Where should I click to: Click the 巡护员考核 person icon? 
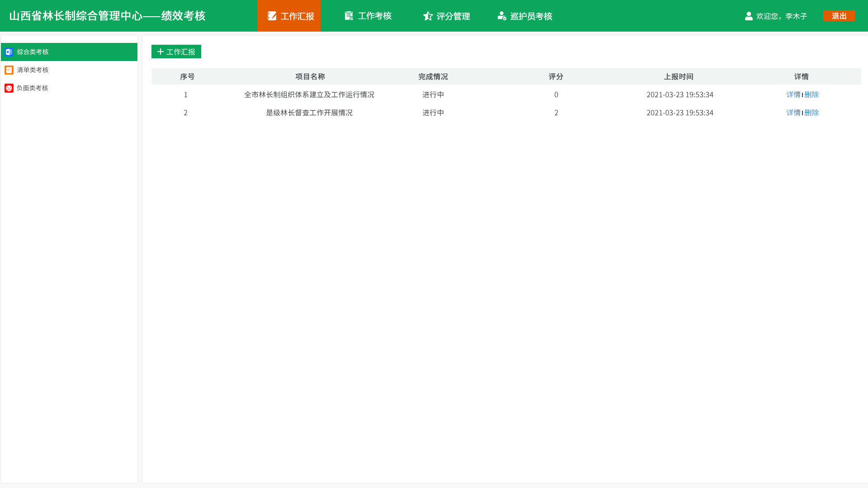501,16
